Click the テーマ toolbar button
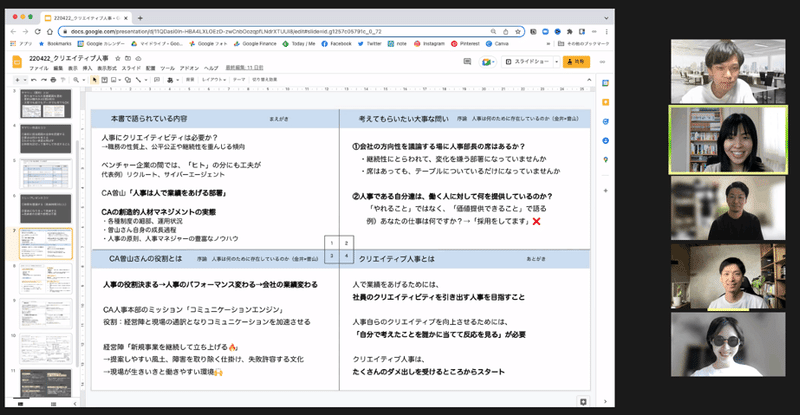 tap(239, 80)
